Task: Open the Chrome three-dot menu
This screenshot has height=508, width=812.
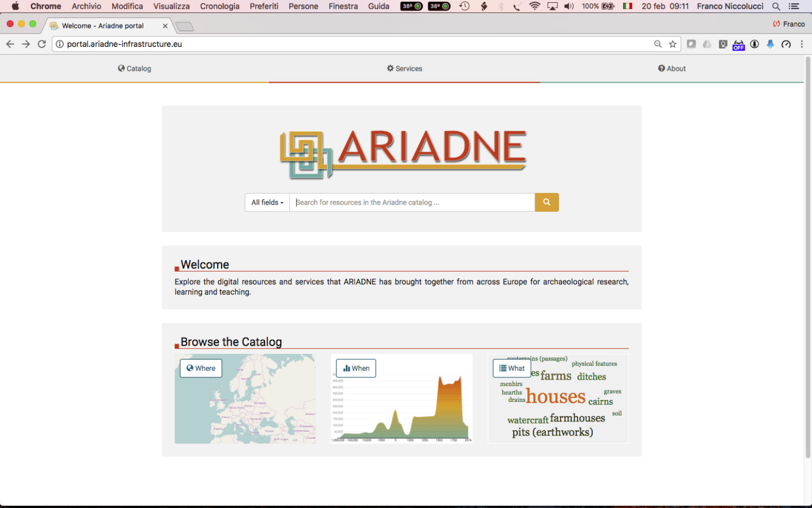Action: click(x=802, y=44)
